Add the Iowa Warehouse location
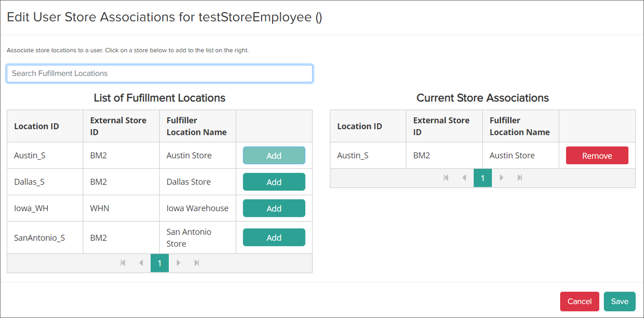 click(x=274, y=208)
